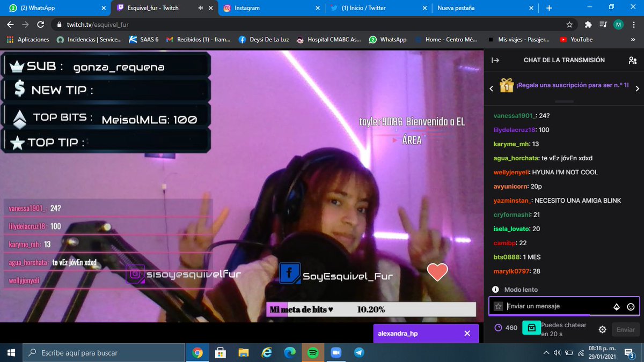Viewport: 644px width, 362px height.
Task: Open Spotify from the taskbar
Action: 313,353
